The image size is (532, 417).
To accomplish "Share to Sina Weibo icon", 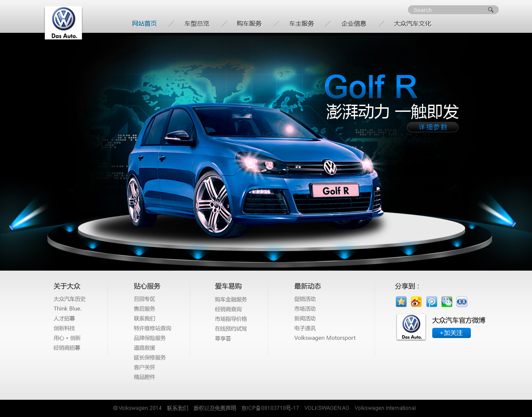I will 416,302.
